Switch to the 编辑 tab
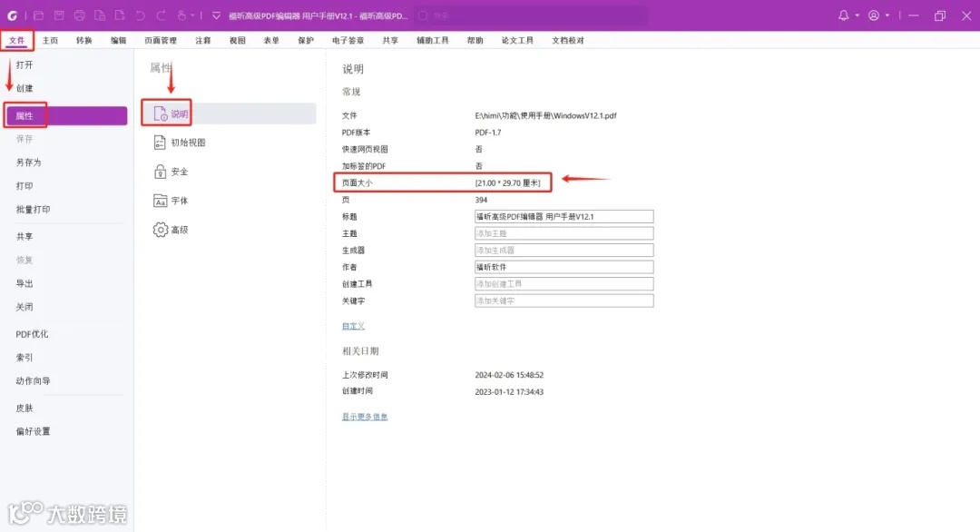 coord(118,40)
